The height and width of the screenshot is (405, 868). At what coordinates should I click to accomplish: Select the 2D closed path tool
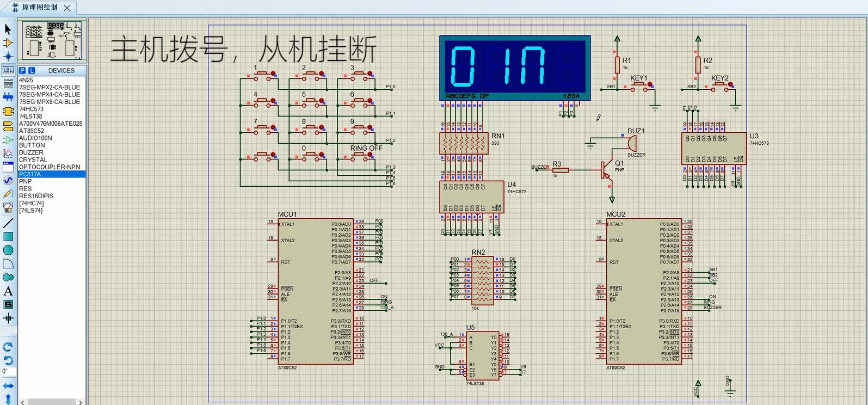(8, 278)
